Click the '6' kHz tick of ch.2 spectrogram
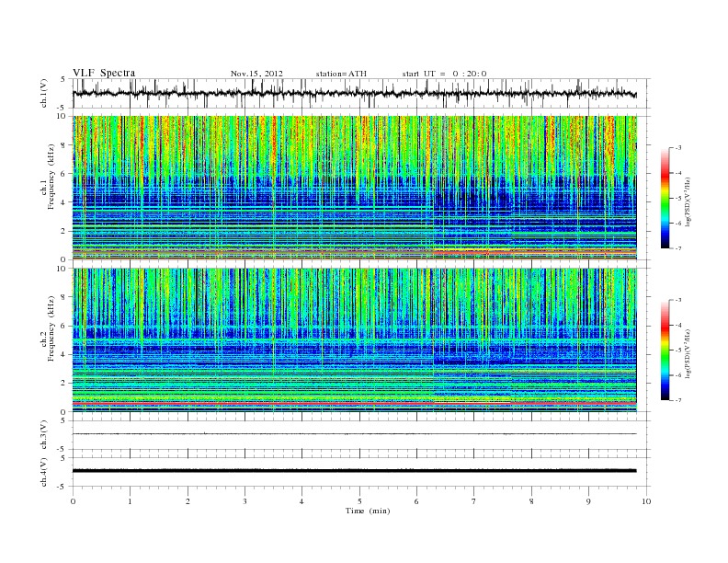Image resolution: width=728 pixels, height=563 pixels. (x=64, y=326)
